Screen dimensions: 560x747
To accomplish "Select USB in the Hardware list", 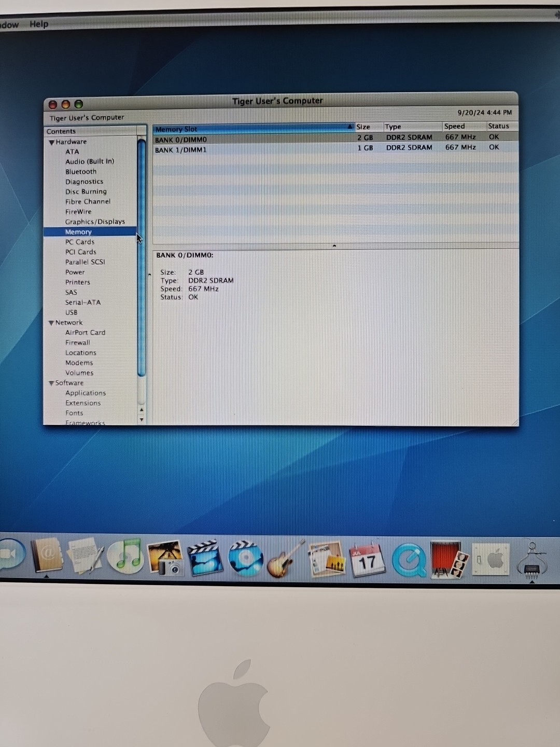I will point(72,313).
